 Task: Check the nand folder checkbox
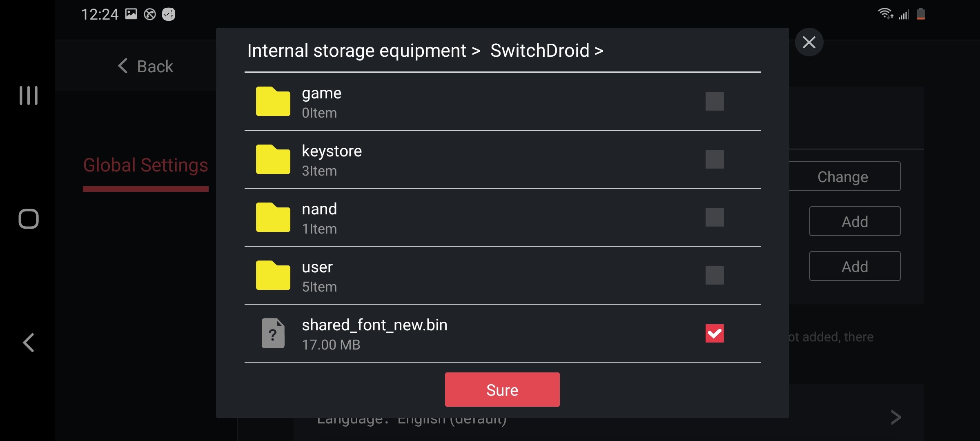coord(715,217)
